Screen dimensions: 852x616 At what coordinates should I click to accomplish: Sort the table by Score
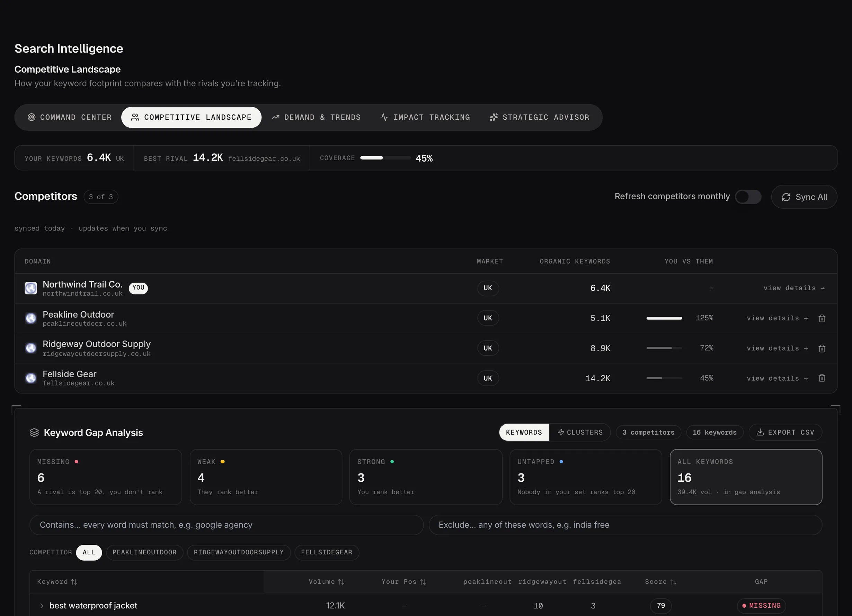661,582
